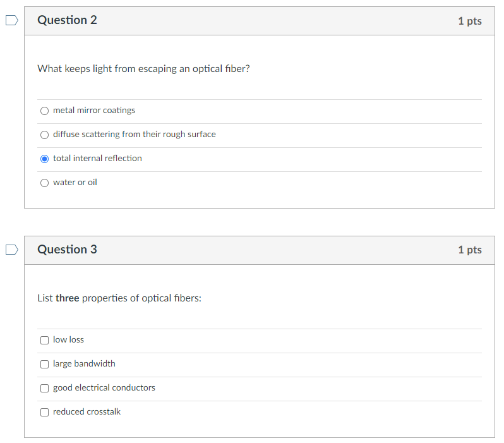This screenshot has height=443, width=504.
Task: Click the 'reduced crosstalk' answer label text
Action: point(87,412)
